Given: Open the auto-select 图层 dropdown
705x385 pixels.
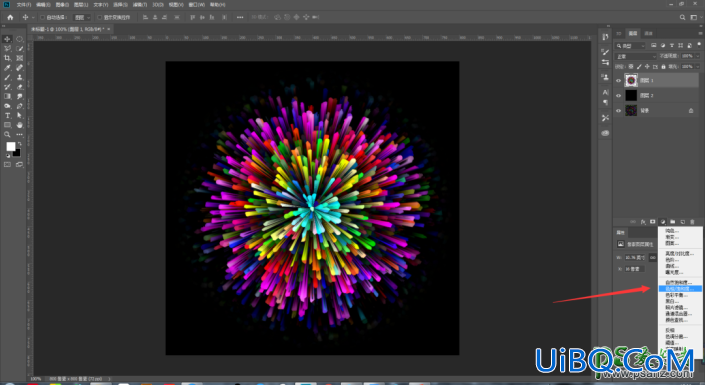Looking at the screenshot, I should click(82, 18).
